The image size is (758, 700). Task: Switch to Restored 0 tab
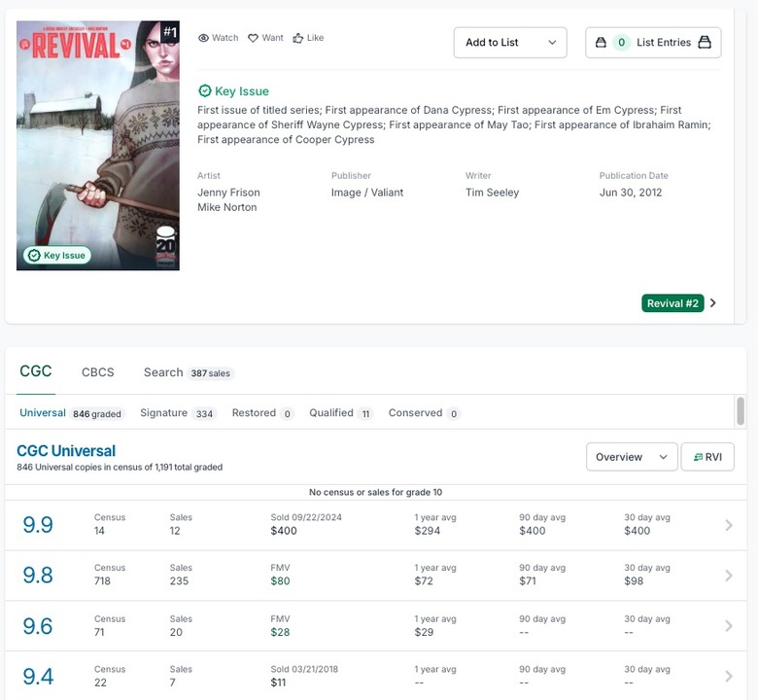[x=262, y=413]
